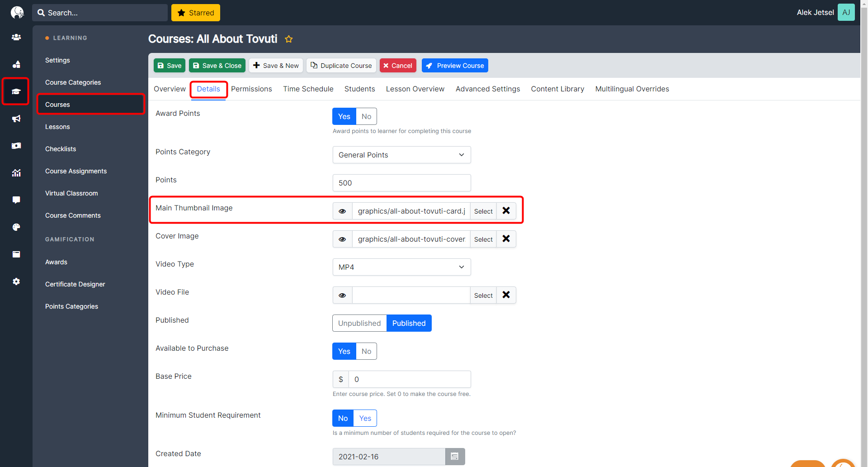
Task: Switch to the Details tab
Action: tap(208, 89)
